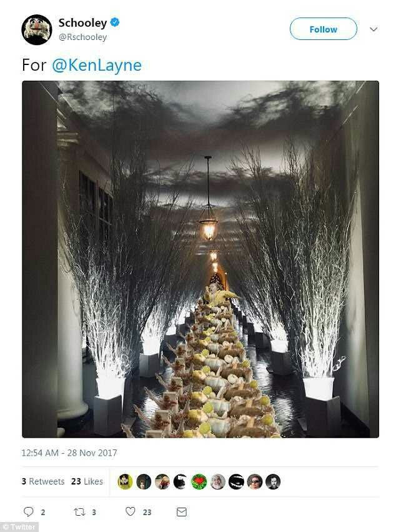Click the white-bearded man liker avatar
The image size is (396, 532).
tap(217, 481)
